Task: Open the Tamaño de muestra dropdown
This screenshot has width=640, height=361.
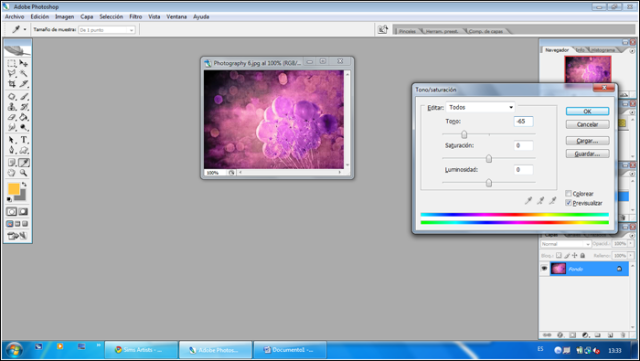Action: [107, 30]
